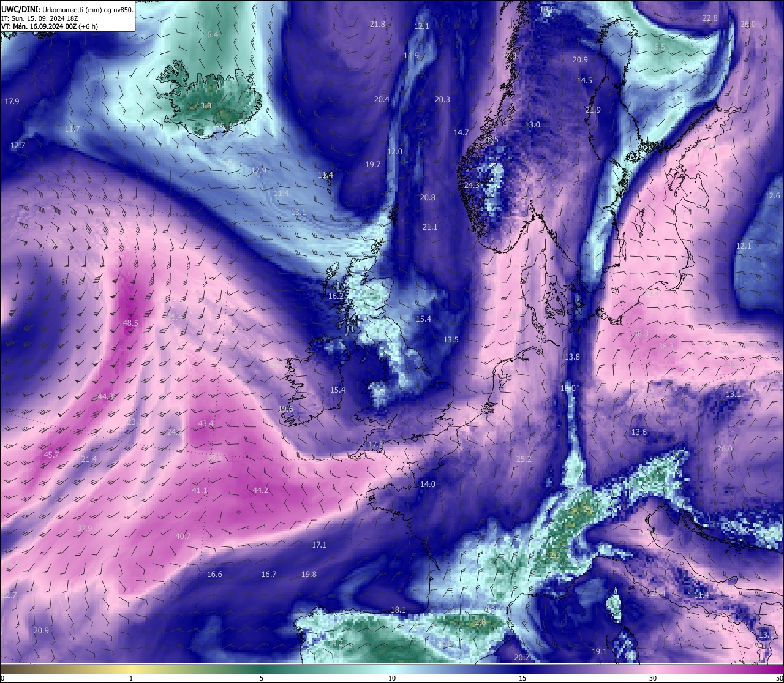Screen dimensions: 784x683
Task: Click the 24.3 value label
Action: 472,185
